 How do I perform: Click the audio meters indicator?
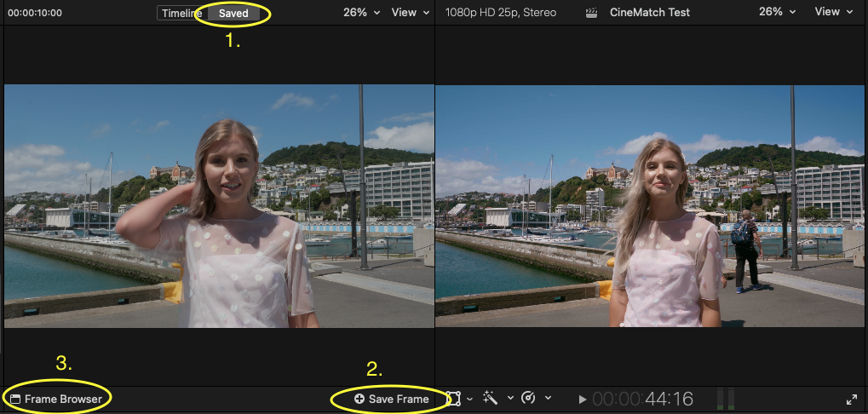[x=725, y=399]
